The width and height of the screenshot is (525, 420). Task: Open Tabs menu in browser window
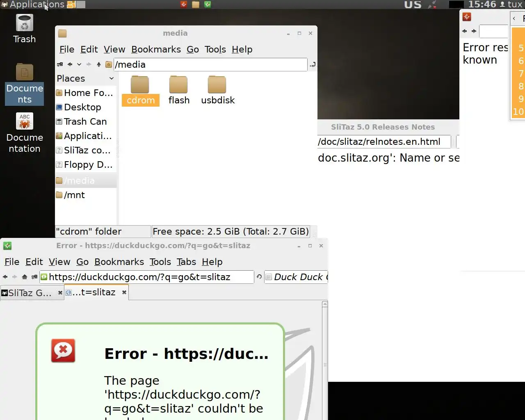(186, 262)
